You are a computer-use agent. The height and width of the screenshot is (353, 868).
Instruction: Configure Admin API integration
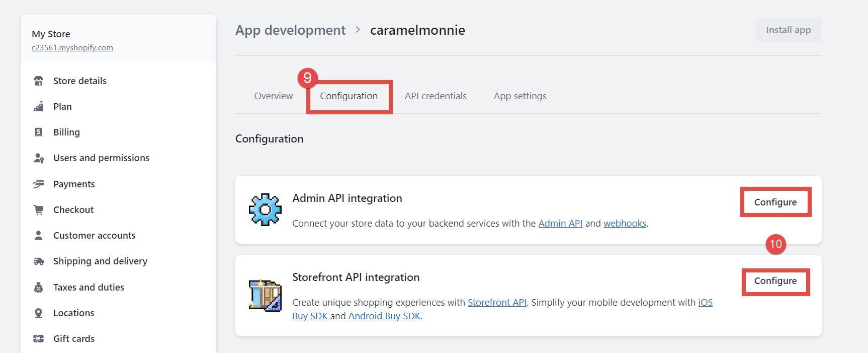click(x=775, y=202)
